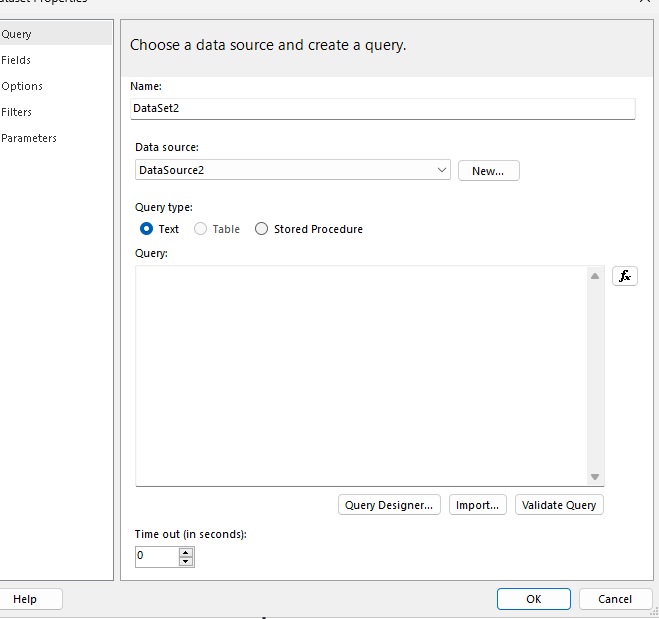Switch to the Options page
The width and height of the screenshot is (659, 619).
tap(22, 86)
